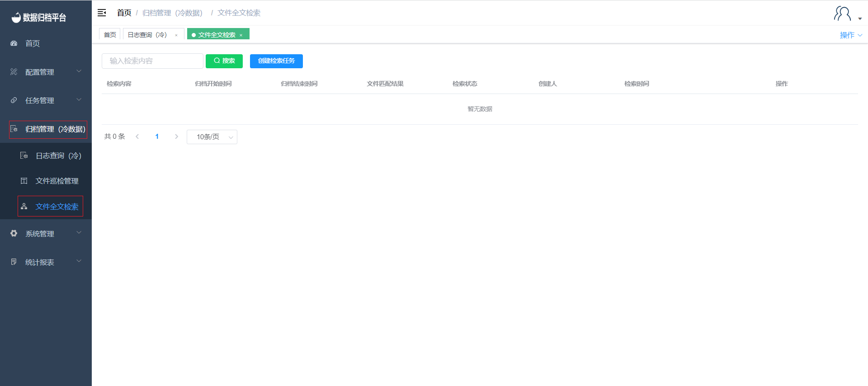
Task: Open the user avatar menu
Action: tap(842, 13)
